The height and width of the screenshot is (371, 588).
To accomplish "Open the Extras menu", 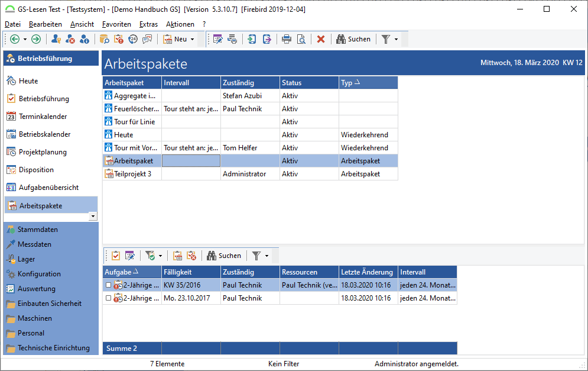I will [x=148, y=24].
